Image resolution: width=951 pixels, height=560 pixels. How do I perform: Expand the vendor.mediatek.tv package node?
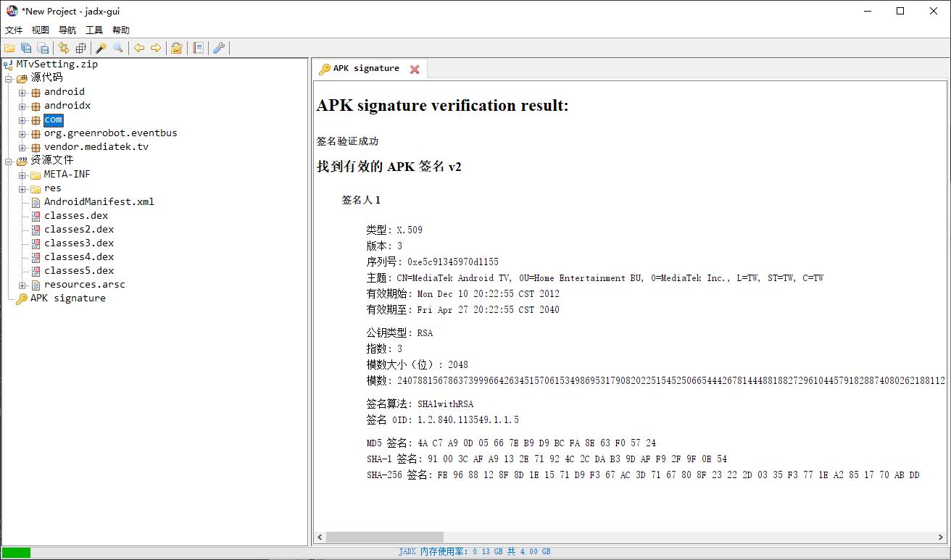22,147
